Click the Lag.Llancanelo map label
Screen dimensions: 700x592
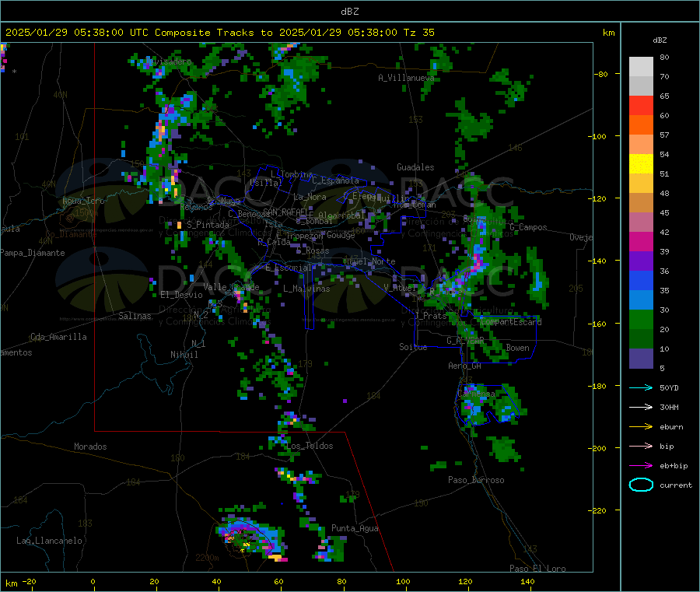pyautogui.click(x=49, y=541)
